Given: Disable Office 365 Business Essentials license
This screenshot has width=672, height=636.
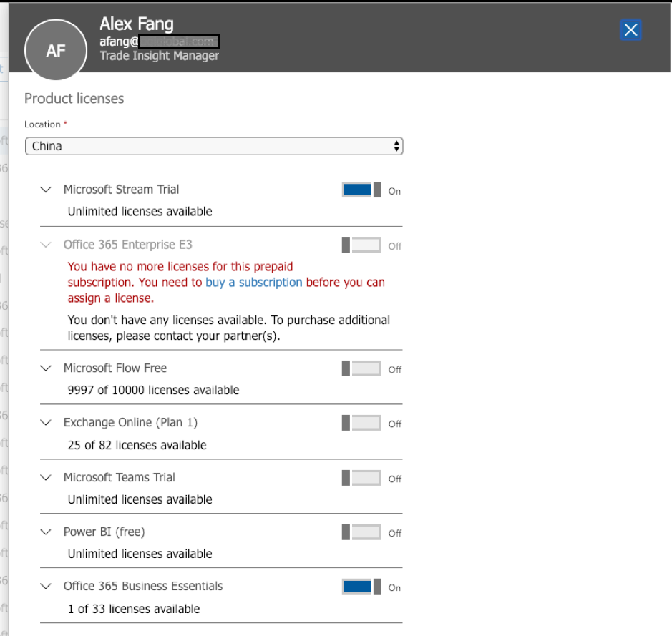Looking at the screenshot, I should pyautogui.click(x=361, y=587).
